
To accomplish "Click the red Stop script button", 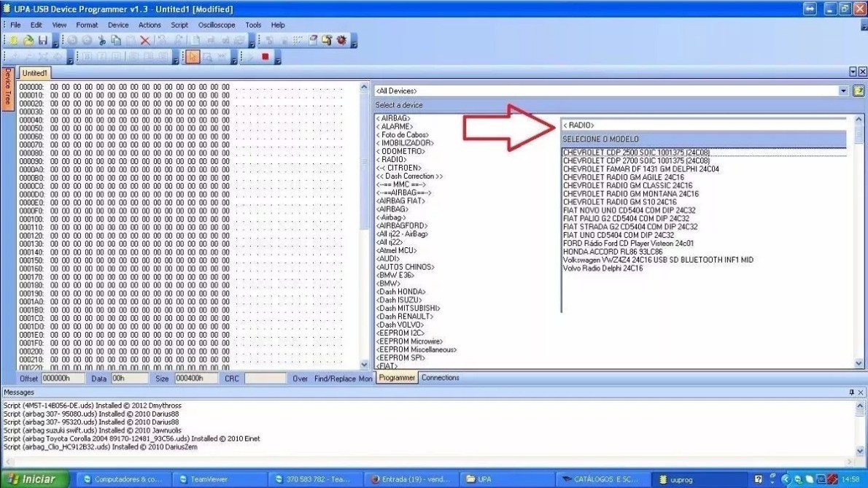I will (x=266, y=56).
